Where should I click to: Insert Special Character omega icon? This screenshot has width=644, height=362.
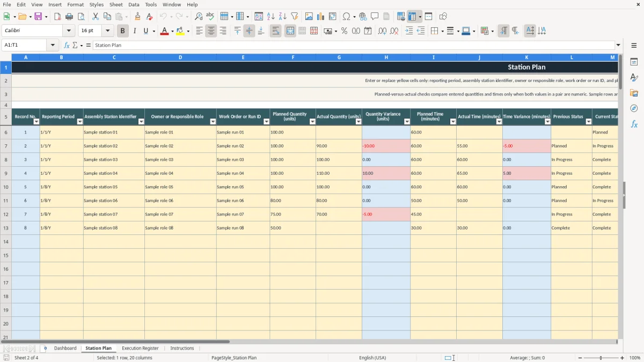coord(346,17)
